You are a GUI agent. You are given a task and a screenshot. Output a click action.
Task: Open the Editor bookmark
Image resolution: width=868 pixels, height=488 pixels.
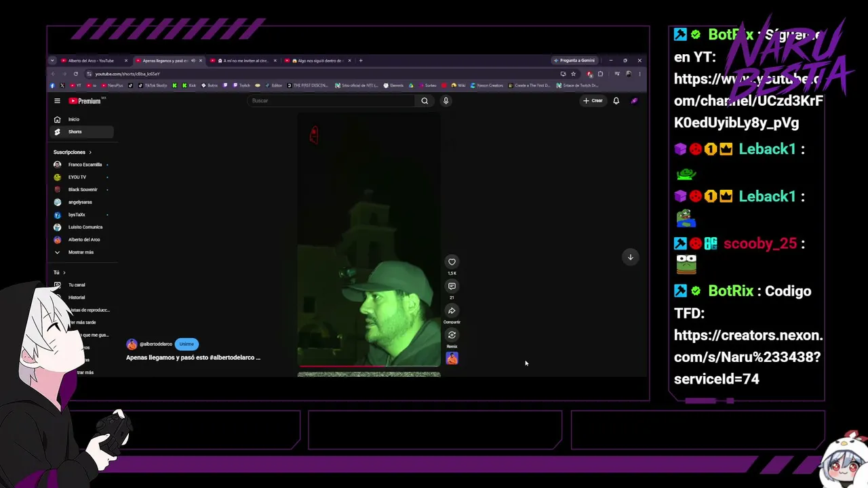click(273, 85)
